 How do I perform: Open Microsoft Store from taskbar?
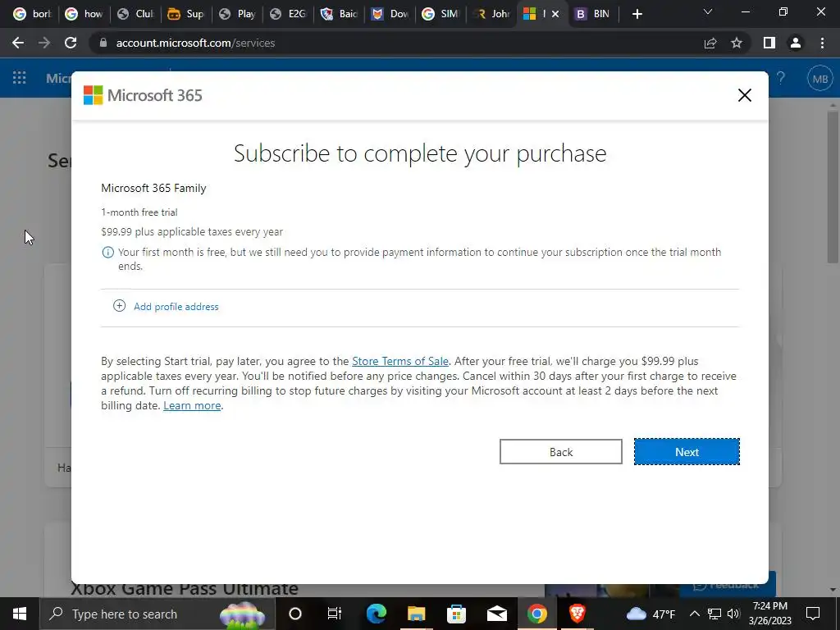point(456,614)
